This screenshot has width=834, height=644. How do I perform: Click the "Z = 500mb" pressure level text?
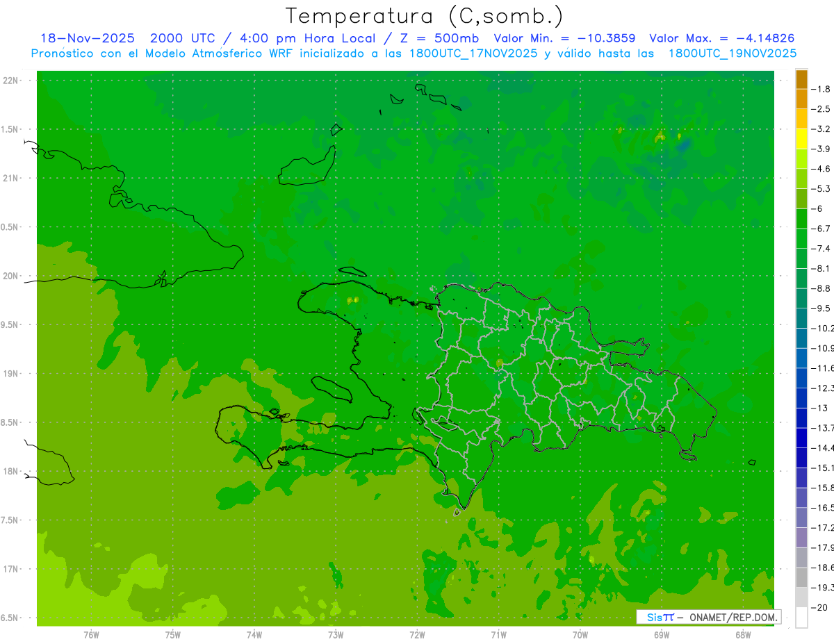[x=436, y=38]
